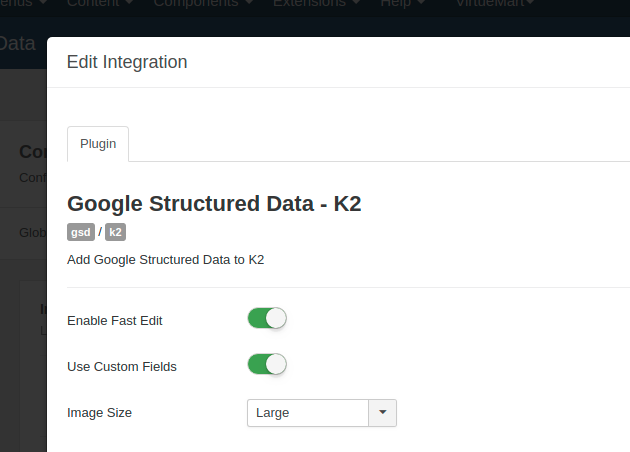Click the Edit Integration title
The width and height of the screenshot is (630, 452).
click(x=127, y=62)
